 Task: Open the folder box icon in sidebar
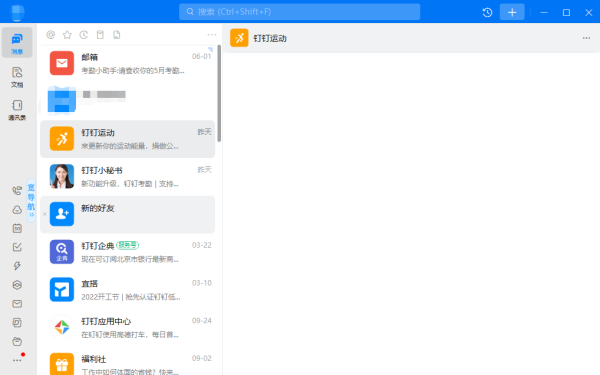(17, 341)
